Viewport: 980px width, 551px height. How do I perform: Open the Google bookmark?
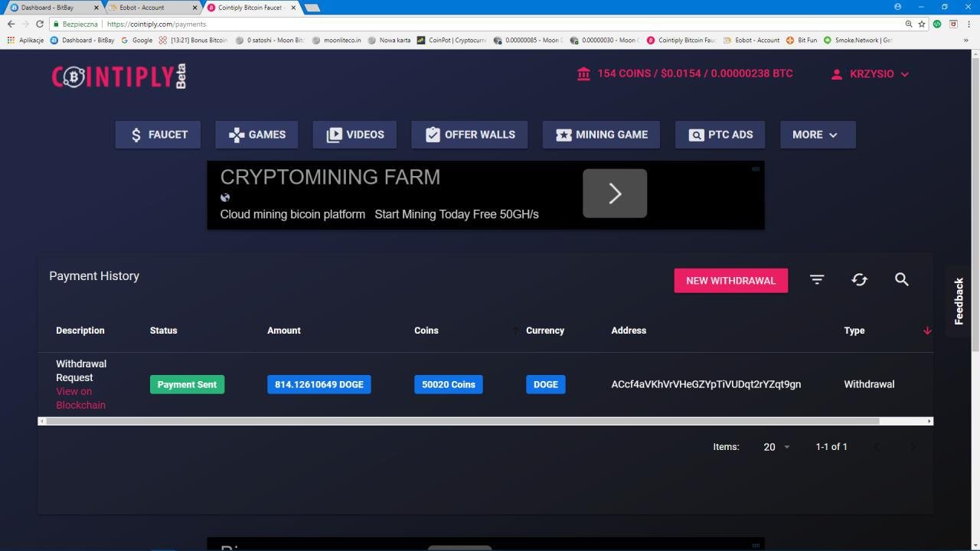click(137, 40)
